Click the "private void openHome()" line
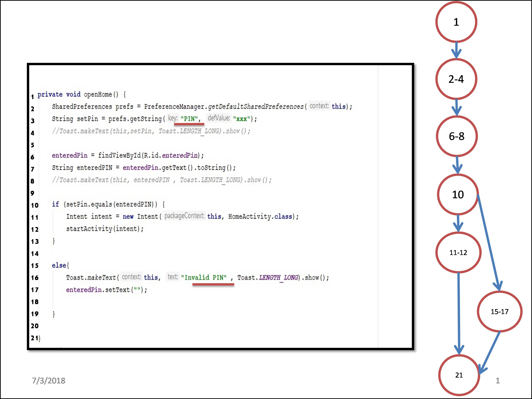Screen dimensions: 532x399 tap(82, 94)
